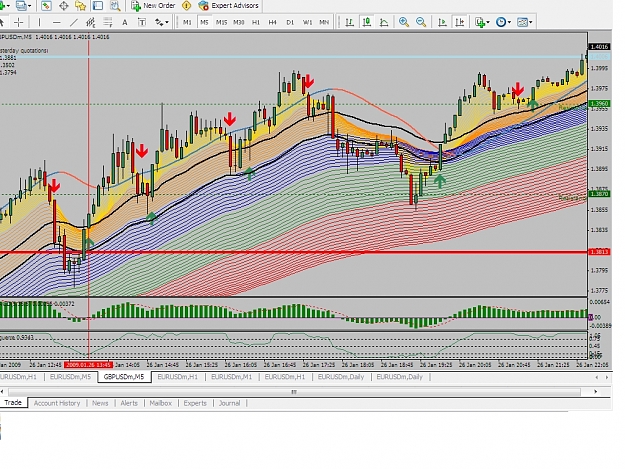Screen dimensions: 625x469
Task: Open the Journal tab
Action: point(230,403)
